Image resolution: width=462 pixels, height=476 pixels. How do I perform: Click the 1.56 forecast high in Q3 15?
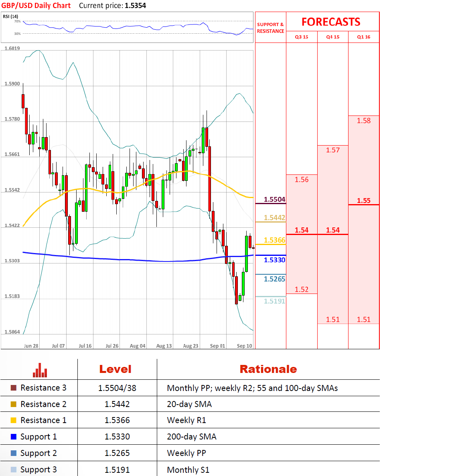(302, 179)
